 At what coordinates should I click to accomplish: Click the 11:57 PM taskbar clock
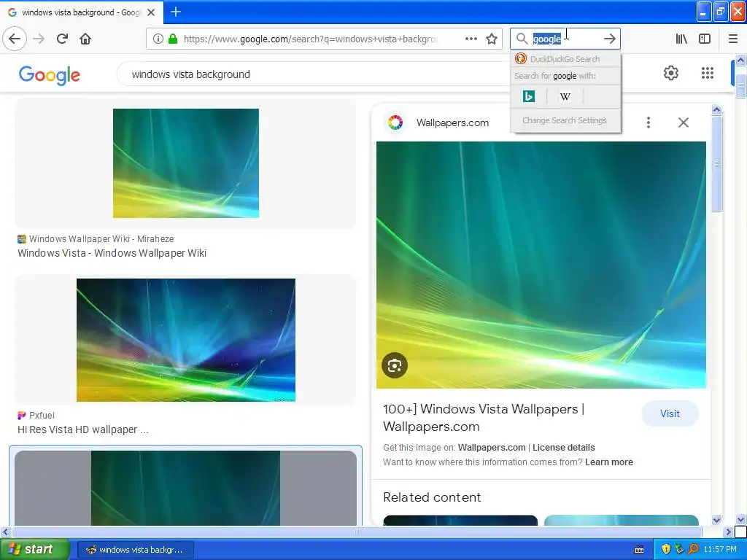coord(720,550)
